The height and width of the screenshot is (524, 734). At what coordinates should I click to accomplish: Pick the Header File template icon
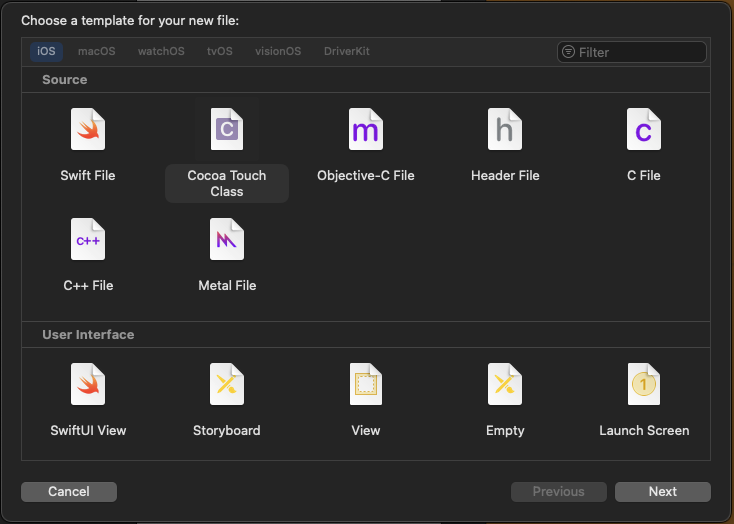click(505, 129)
